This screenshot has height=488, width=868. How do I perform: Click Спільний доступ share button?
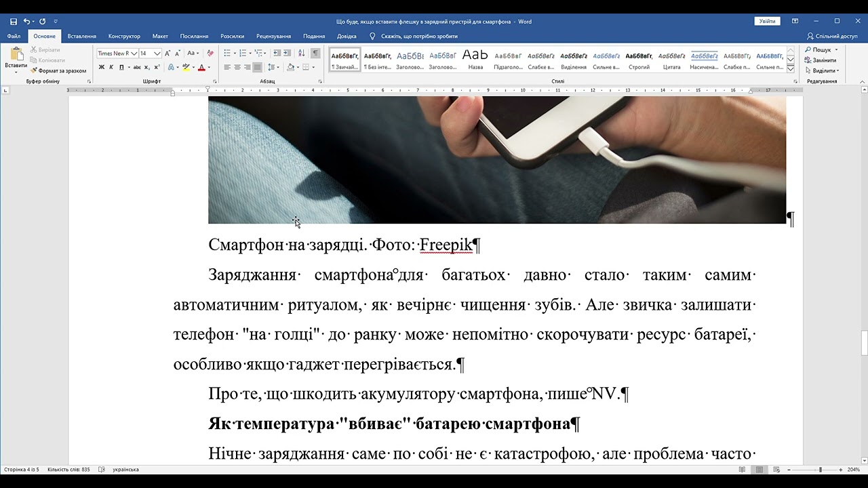832,36
